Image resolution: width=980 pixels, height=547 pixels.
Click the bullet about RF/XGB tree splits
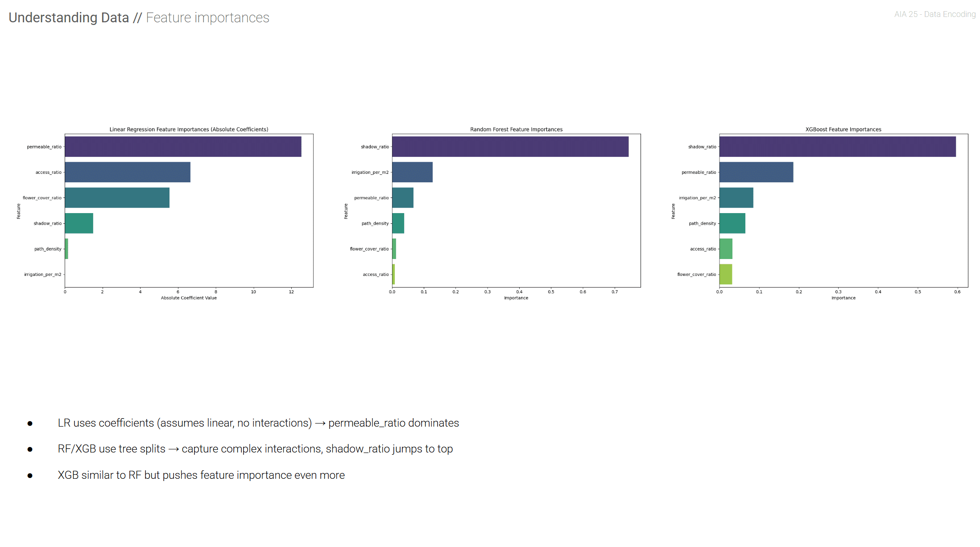point(255,449)
